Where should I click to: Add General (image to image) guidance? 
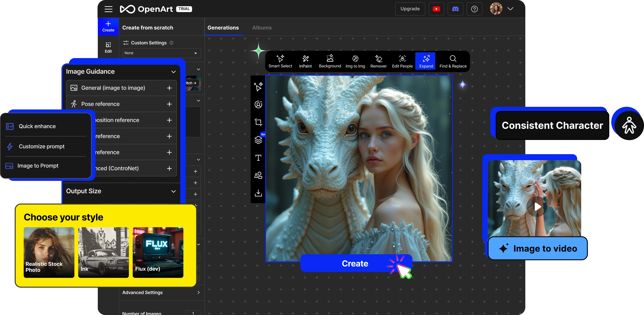coord(169,88)
